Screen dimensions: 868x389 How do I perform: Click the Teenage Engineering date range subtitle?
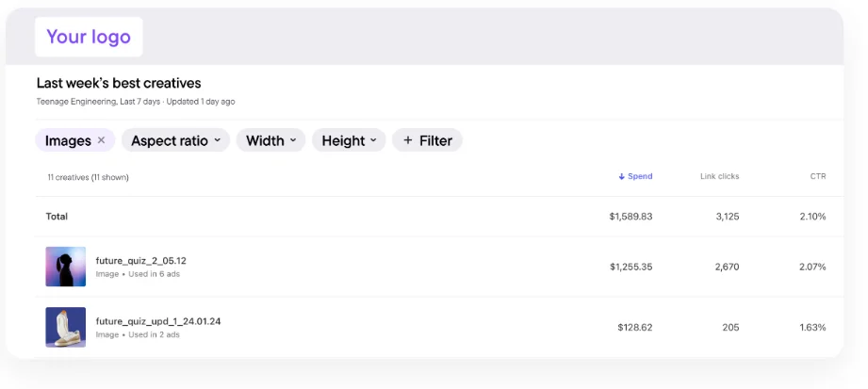click(135, 102)
